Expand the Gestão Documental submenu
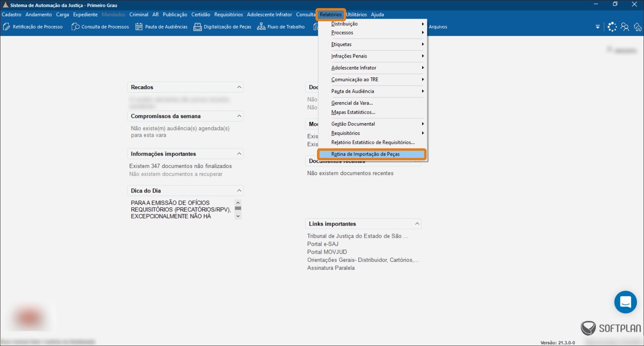 pos(373,124)
